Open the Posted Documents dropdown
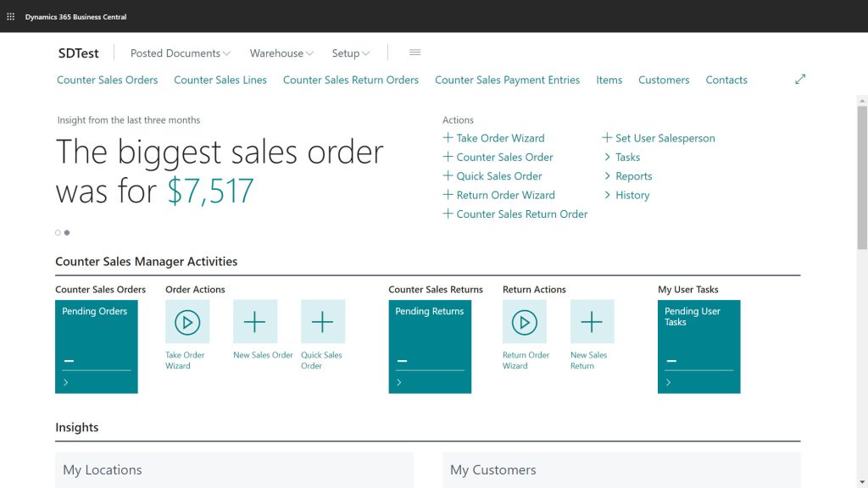 point(179,53)
